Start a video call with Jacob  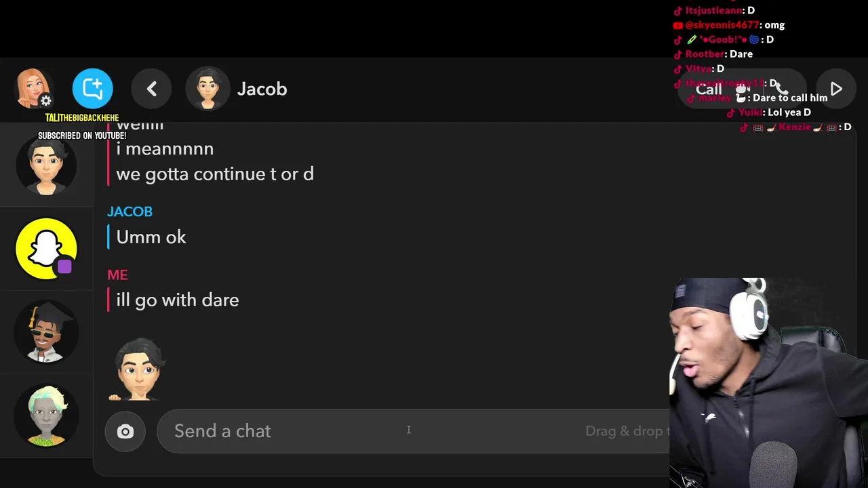point(743,89)
